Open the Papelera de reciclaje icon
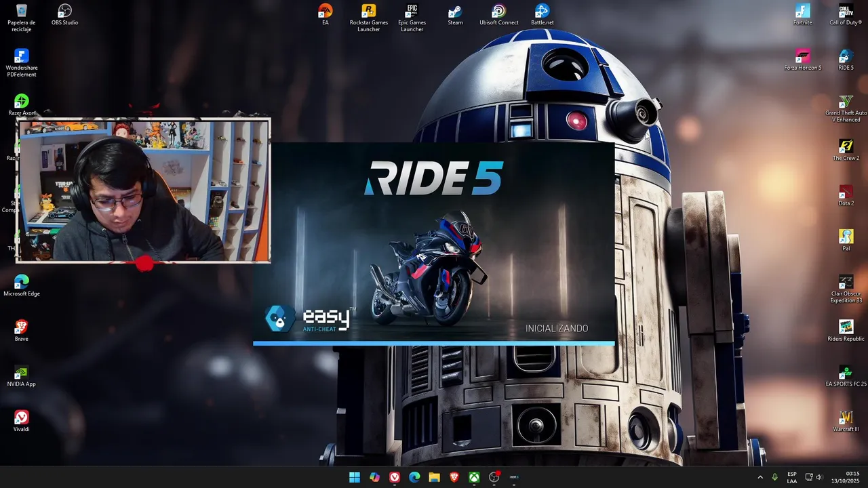868x488 pixels. (x=22, y=18)
